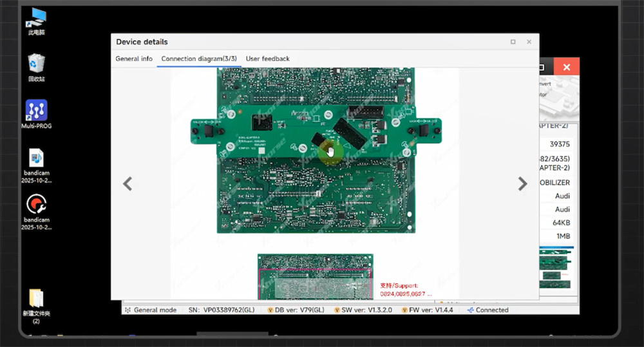644x347 pixels.
Task: Switch to the User feedback tab
Action: pos(267,59)
